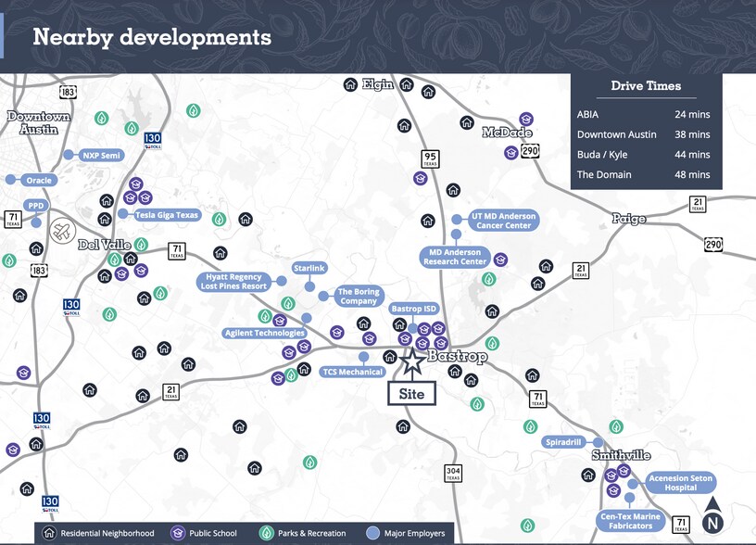
Task: Click the Parks & Recreation legend icon
Action: point(266,533)
